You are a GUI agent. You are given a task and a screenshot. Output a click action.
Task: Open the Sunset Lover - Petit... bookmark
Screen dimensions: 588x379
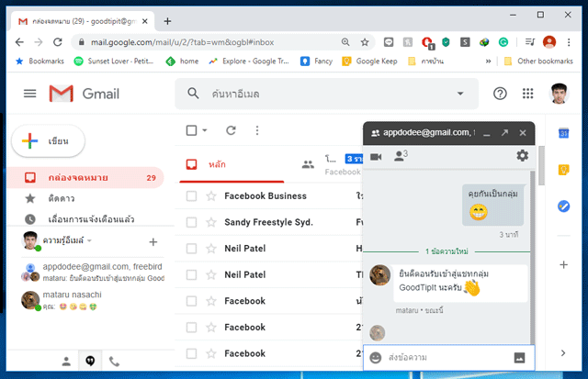click(x=114, y=61)
